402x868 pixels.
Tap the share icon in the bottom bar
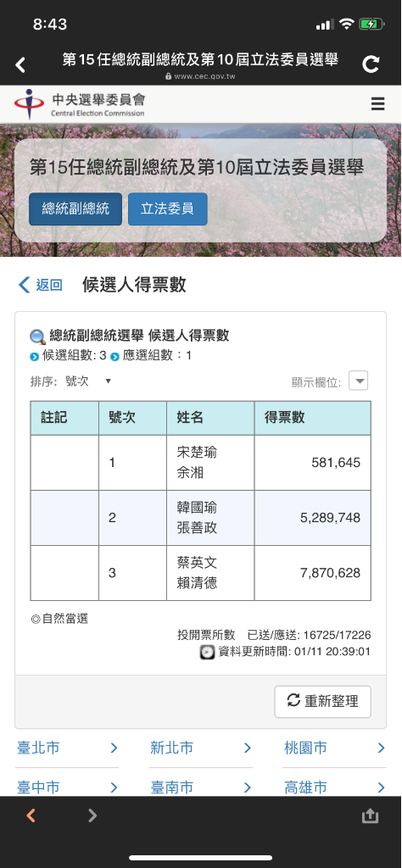pyautogui.click(x=370, y=815)
